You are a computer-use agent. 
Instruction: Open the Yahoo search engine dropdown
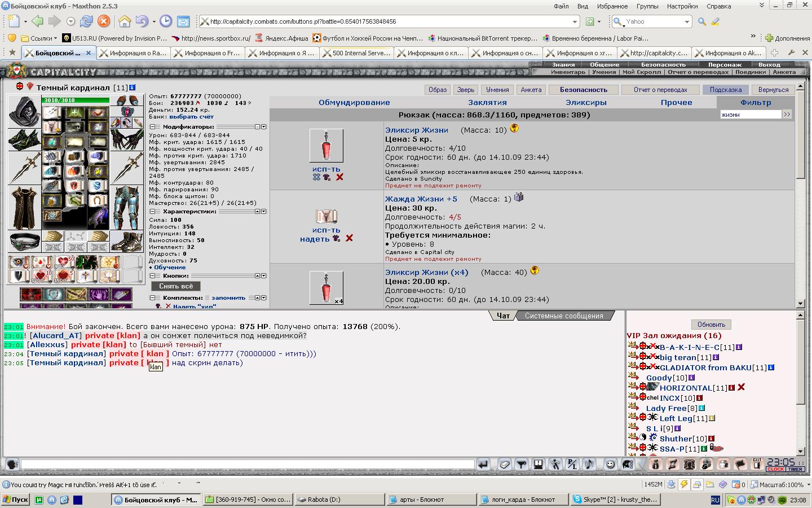(x=686, y=22)
